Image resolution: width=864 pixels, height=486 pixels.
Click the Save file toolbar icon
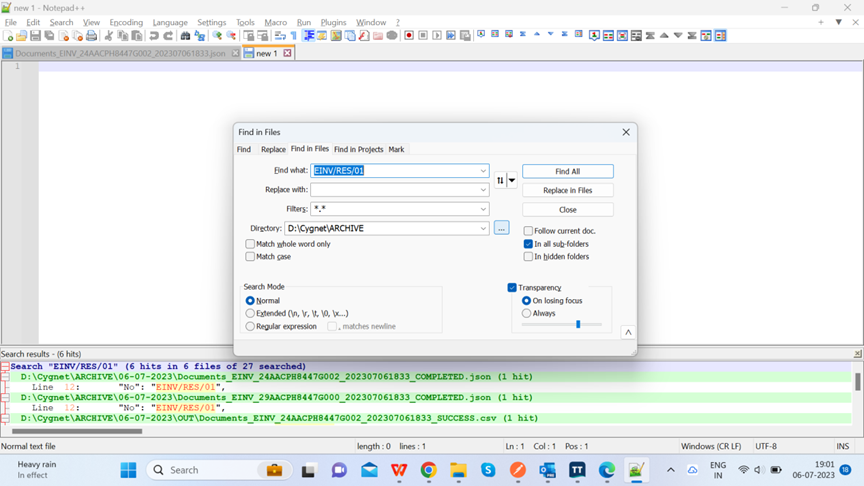[x=35, y=36]
